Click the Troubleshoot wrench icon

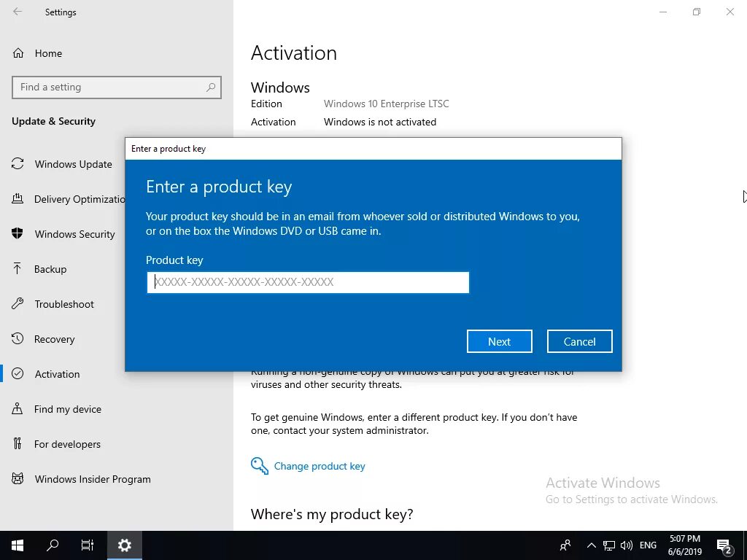click(x=18, y=304)
